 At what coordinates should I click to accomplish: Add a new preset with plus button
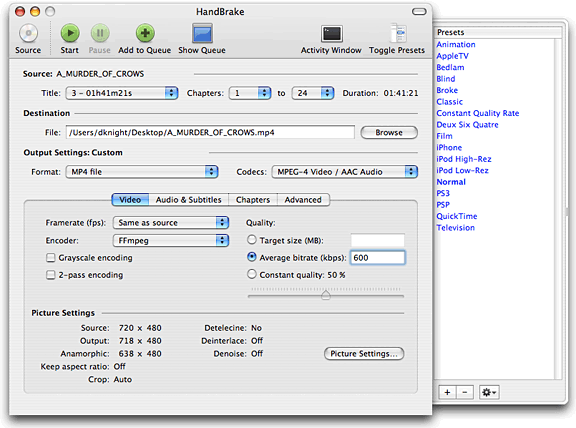pyautogui.click(x=447, y=392)
